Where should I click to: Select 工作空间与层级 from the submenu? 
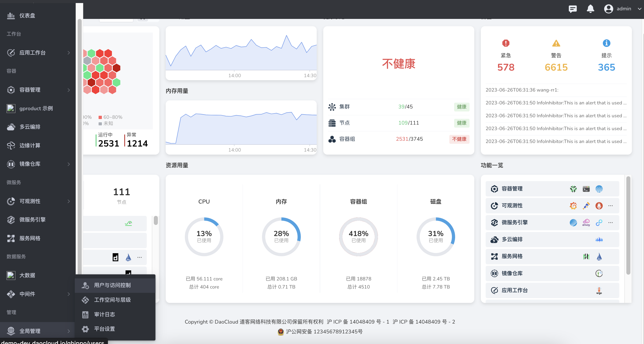(115, 300)
